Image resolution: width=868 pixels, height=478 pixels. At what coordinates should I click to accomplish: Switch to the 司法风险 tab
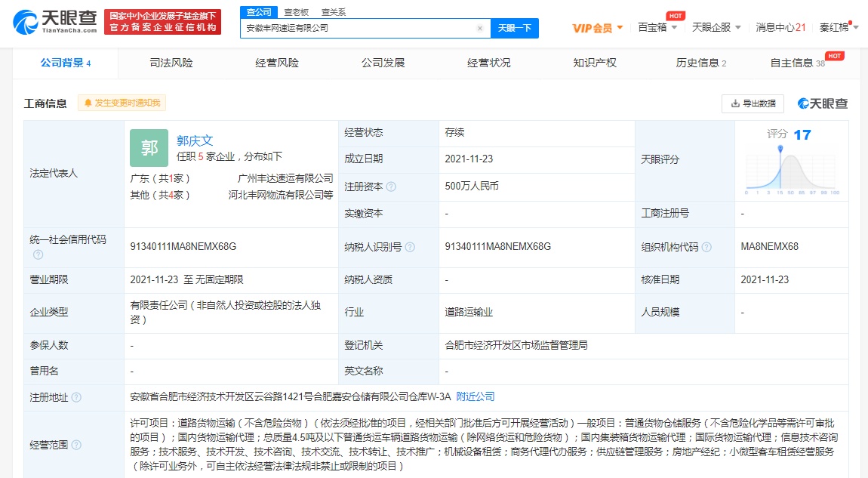tap(171, 63)
